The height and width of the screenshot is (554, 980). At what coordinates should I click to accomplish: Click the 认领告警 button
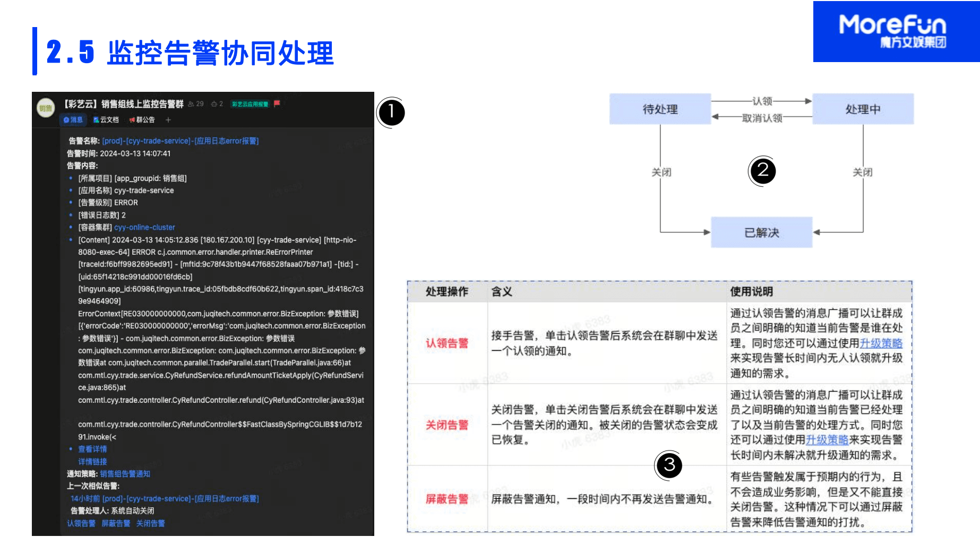click(x=81, y=523)
